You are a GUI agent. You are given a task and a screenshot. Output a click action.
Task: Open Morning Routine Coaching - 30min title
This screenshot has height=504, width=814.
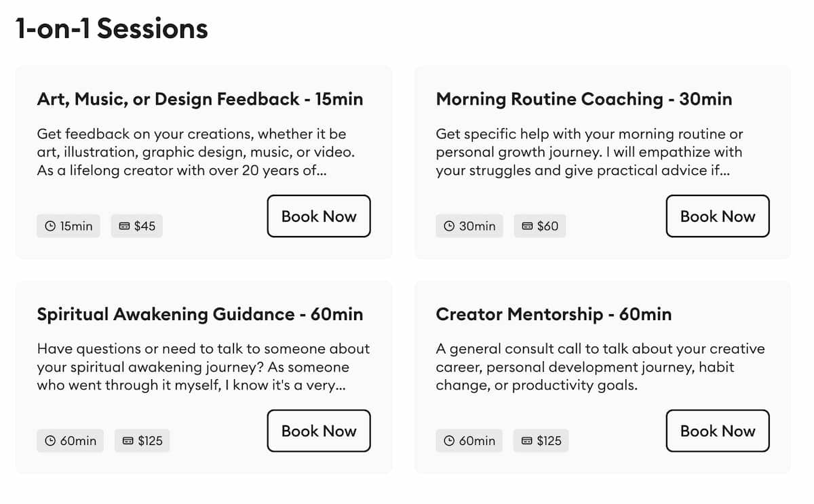tap(584, 99)
